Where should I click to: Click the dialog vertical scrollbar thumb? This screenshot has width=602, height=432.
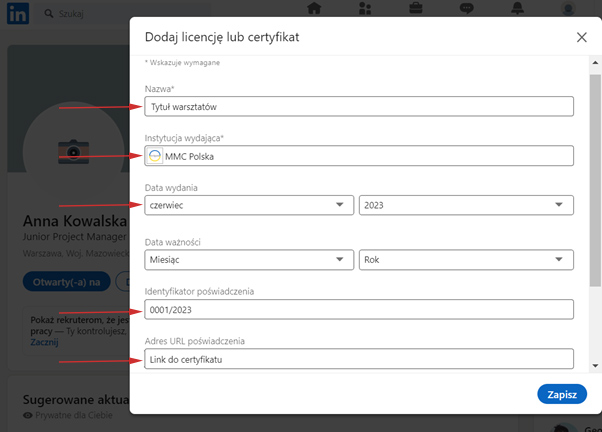(595, 180)
